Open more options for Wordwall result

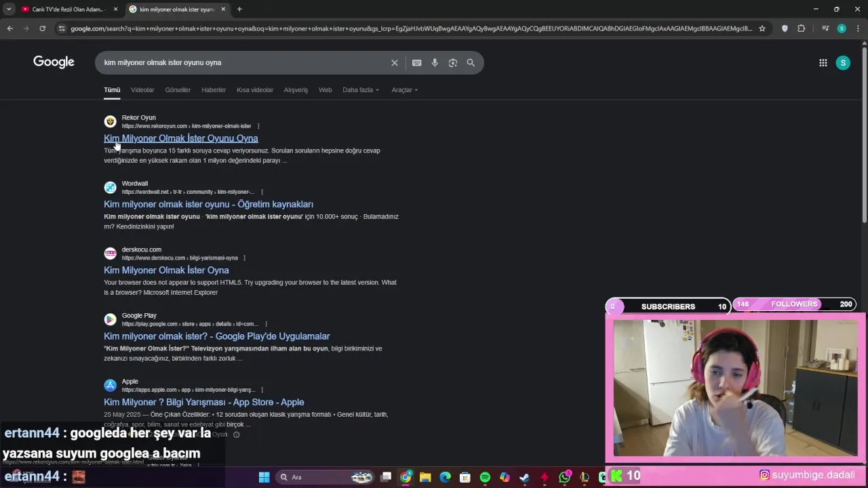(x=262, y=192)
